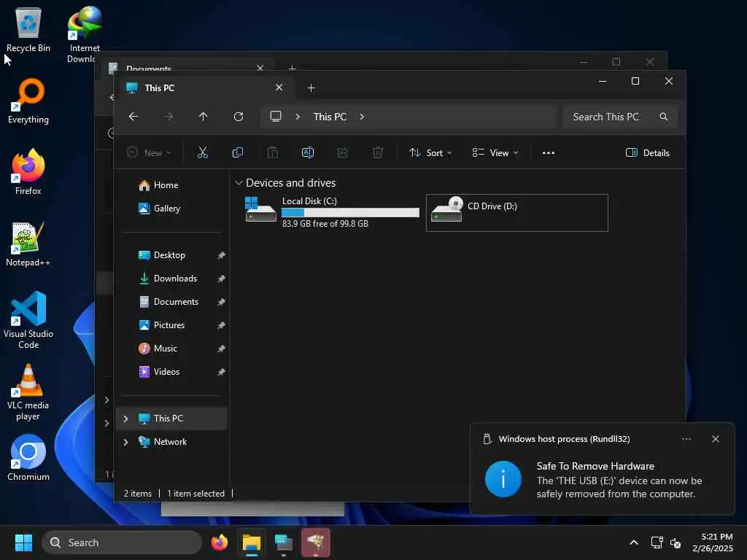Click Local Disk (C:) storage usage bar
The width and height of the screenshot is (747, 560).
[350, 212]
